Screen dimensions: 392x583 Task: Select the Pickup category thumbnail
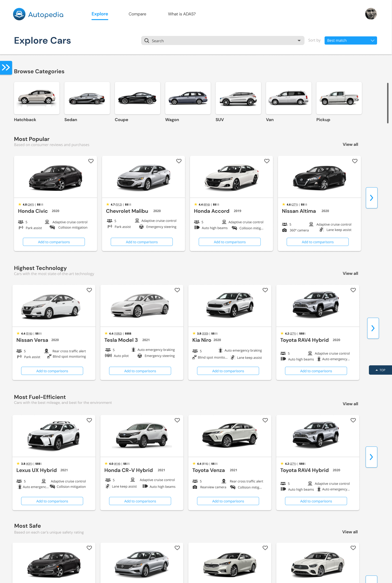[x=339, y=98]
